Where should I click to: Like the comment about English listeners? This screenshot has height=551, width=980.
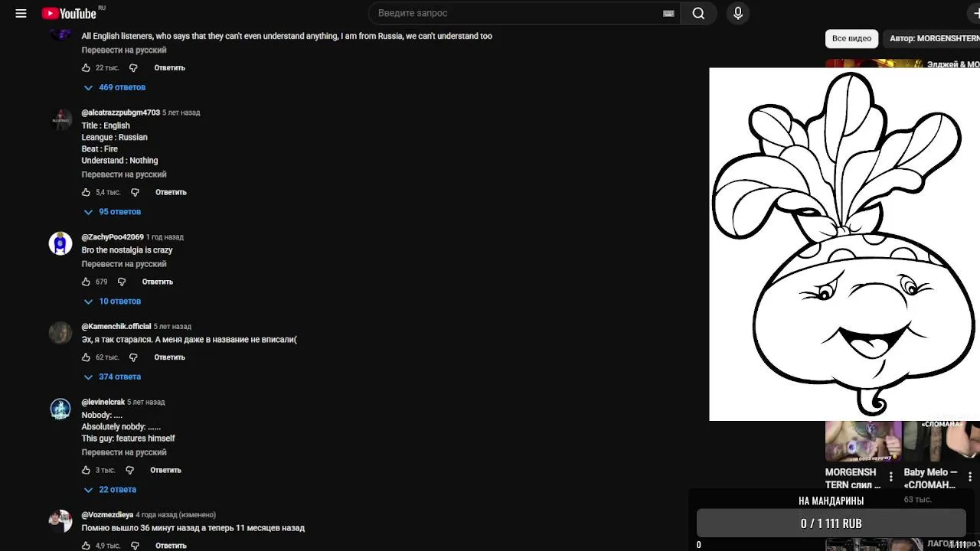point(87,68)
